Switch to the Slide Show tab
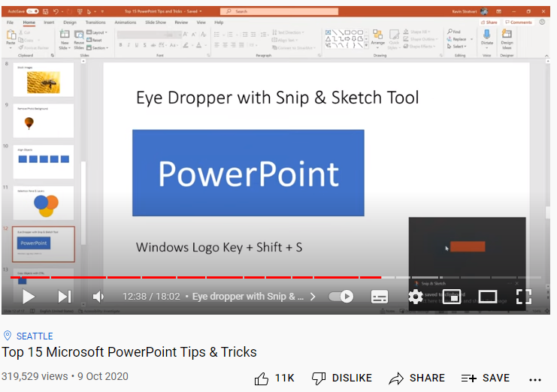 [155, 23]
